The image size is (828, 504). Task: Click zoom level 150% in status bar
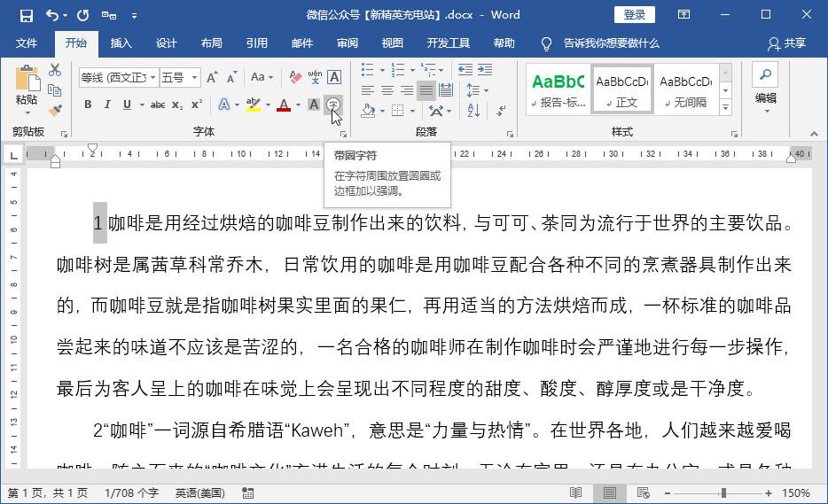tap(795, 492)
